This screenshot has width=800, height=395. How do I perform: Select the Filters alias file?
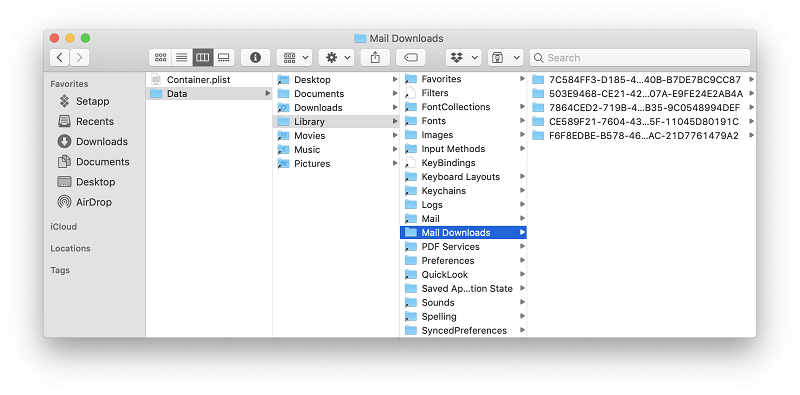[x=463, y=93]
